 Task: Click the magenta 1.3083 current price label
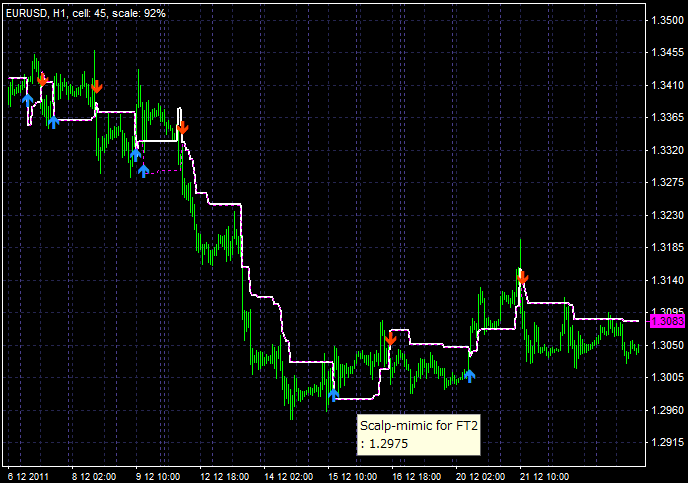pos(667,321)
